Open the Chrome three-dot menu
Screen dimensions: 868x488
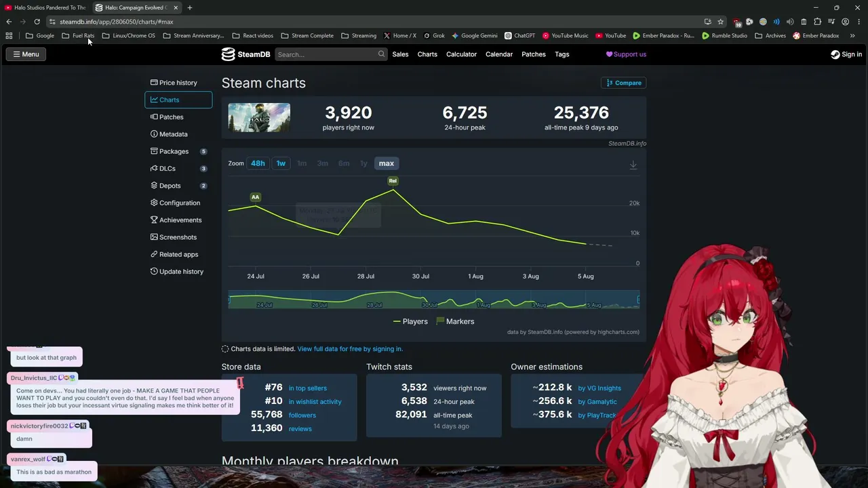click(x=858, y=22)
